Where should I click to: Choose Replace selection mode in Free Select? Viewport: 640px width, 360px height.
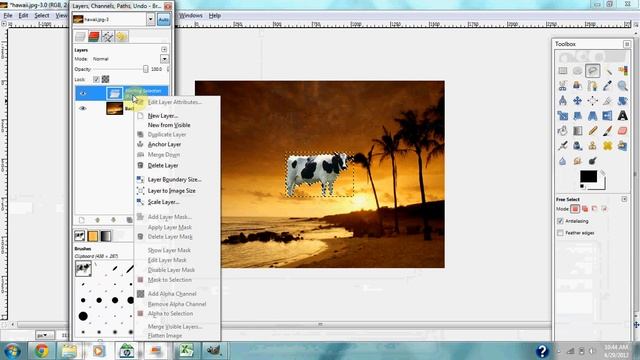(575, 209)
